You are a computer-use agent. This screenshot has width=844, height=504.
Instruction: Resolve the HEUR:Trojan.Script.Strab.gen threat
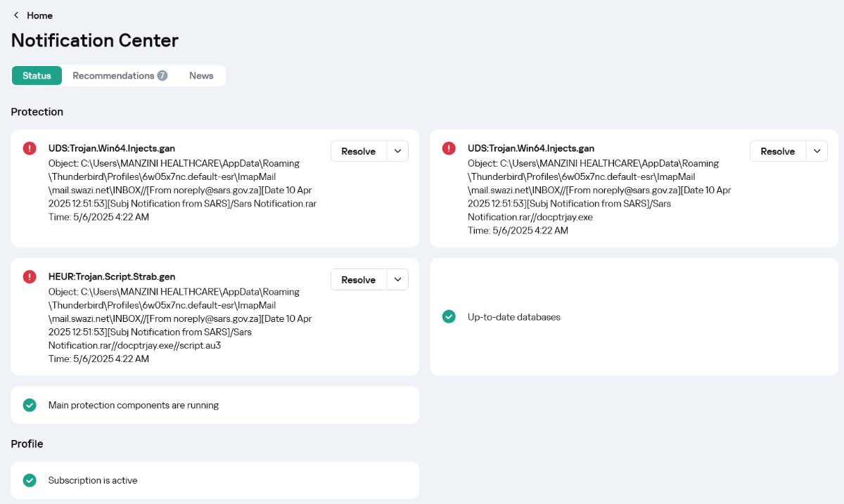point(359,280)
